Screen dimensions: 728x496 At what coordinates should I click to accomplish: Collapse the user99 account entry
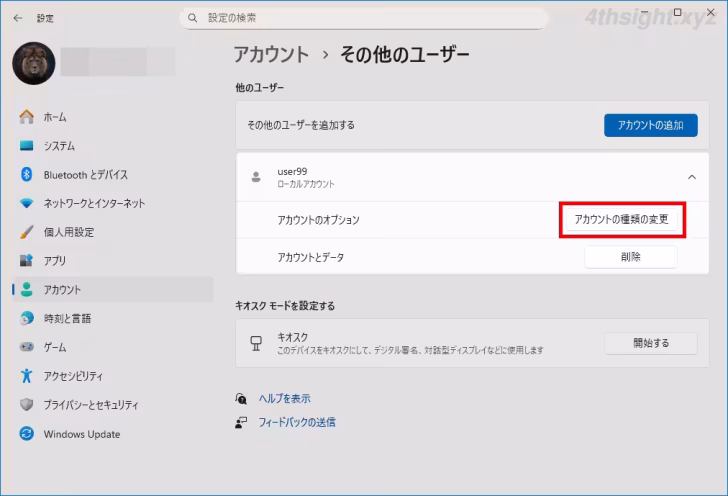691,177
